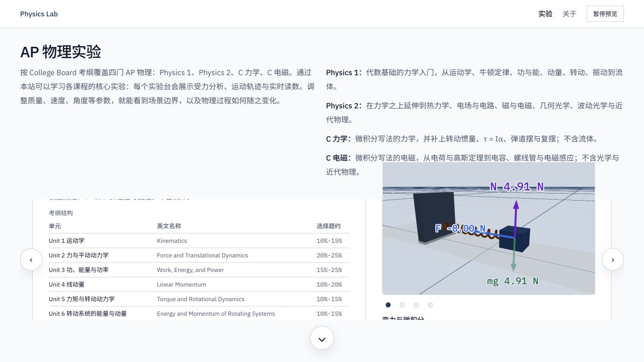This screenshot has width=644, height=362.
Task: Open the 实验 navigation item
Action: [x=545, y=14]
